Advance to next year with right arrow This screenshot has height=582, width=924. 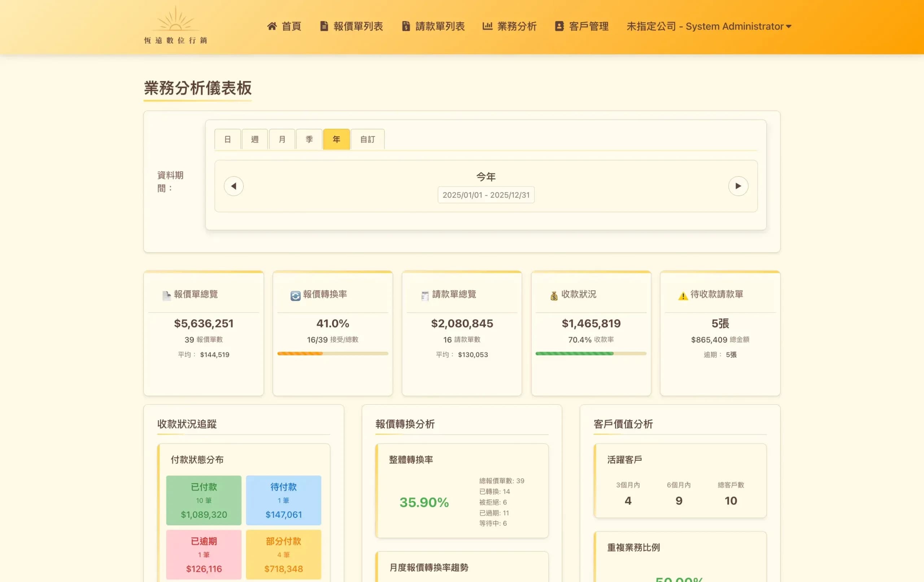(x=738, y=186)
